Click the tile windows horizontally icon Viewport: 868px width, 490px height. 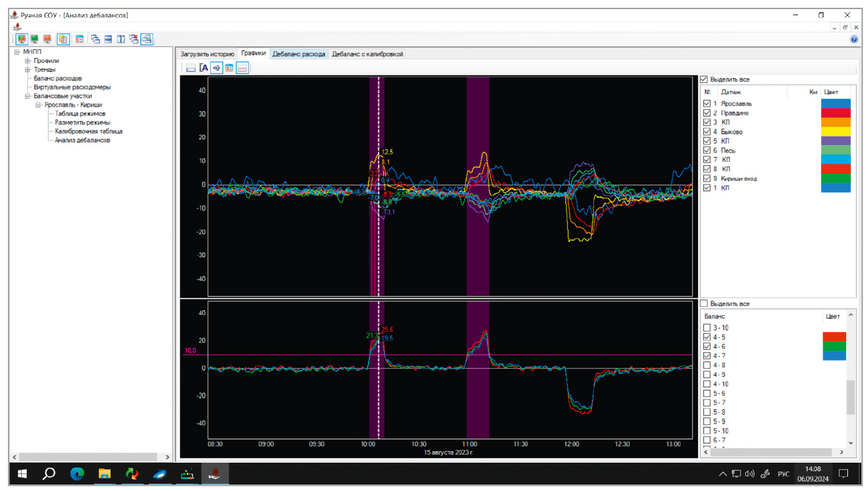pos(108,39)
